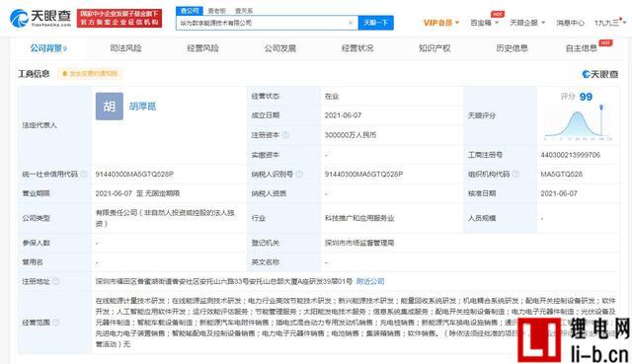Click the red national fund banner

pos(119,18)
